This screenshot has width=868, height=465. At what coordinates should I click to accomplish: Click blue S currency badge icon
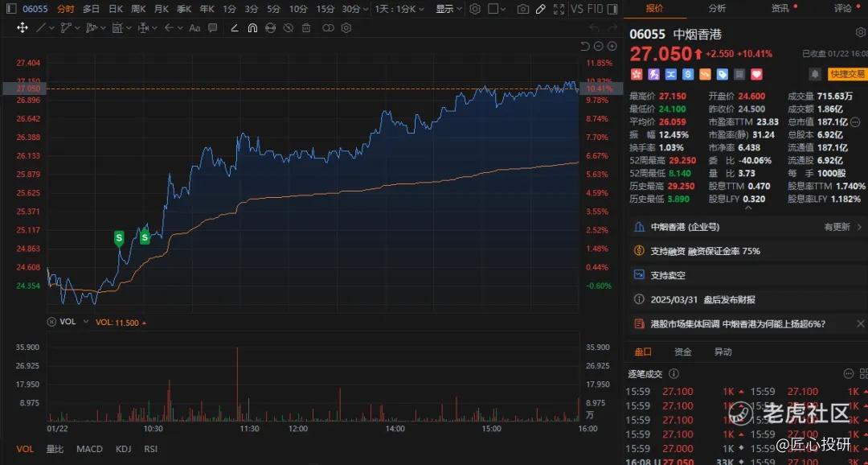(x=688, y=74)
